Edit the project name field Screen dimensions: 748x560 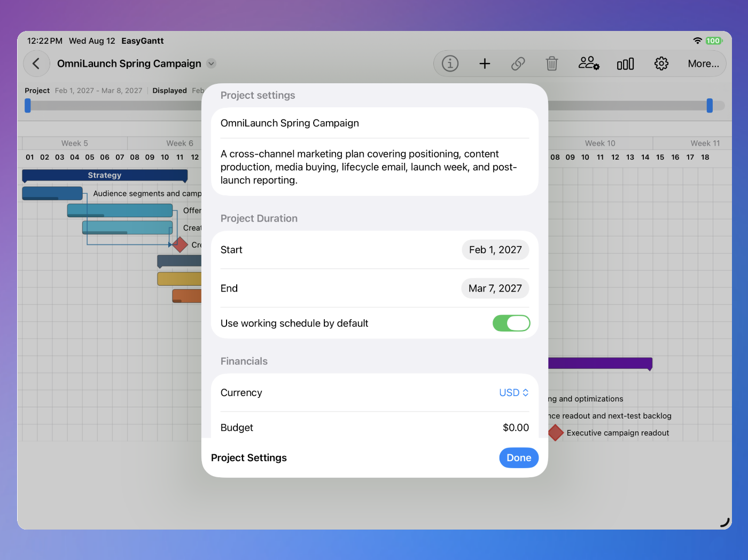pos(375,123)
